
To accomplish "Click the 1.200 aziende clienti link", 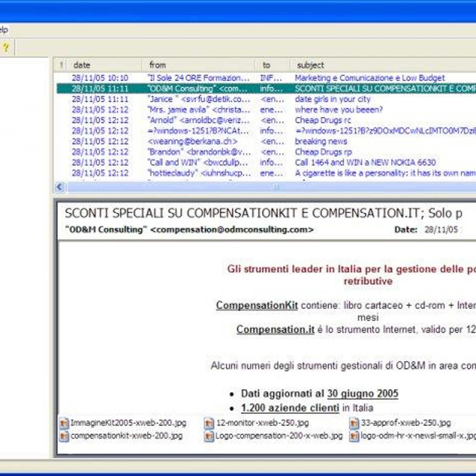I will tap(290, 408).
